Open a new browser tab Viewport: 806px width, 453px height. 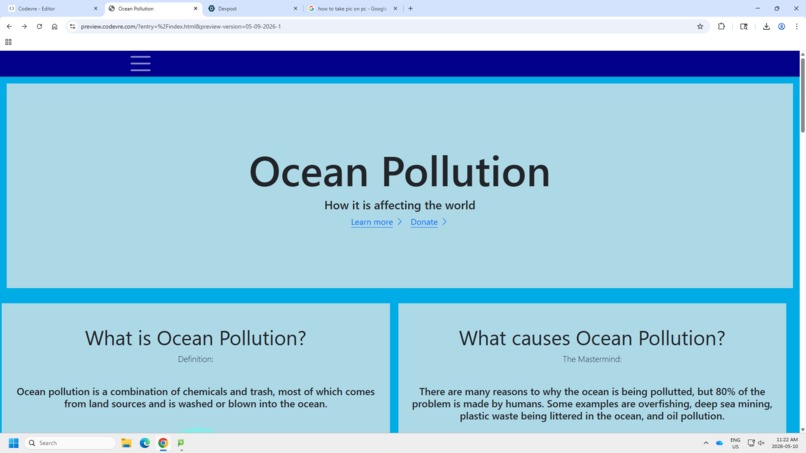pyautogui.click(x=410, y=8)
